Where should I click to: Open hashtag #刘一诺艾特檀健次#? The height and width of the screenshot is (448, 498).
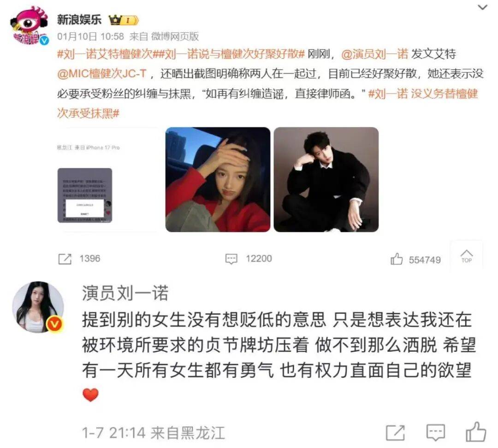[105, 54]
